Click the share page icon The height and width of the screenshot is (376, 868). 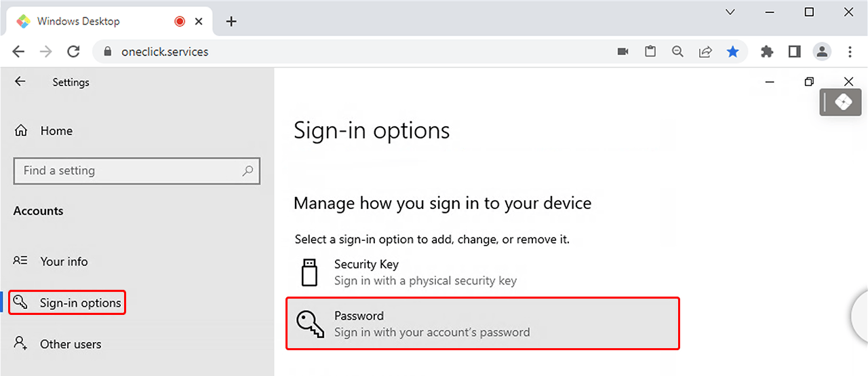(705, 52)
